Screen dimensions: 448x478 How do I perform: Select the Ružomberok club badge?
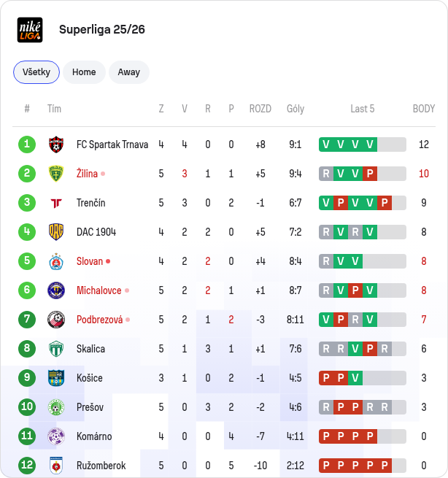click(56, 466)
